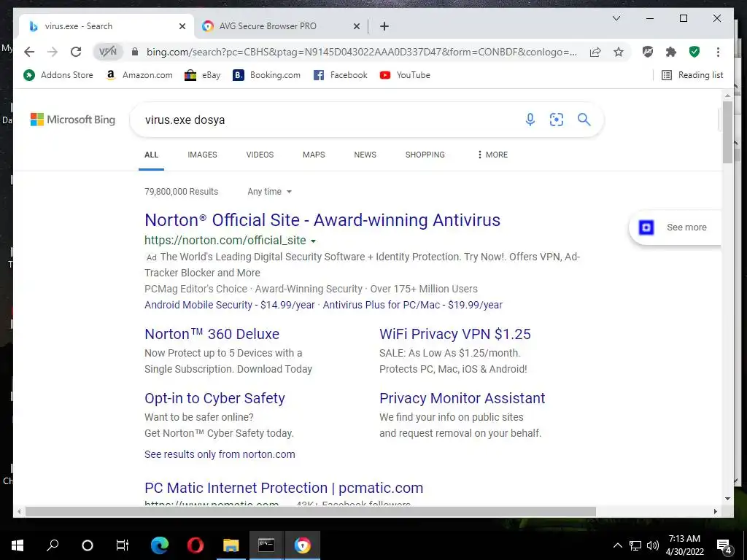747x560 pixels.
Task: Search by voice using microphone icon
Action: [530, 120]
